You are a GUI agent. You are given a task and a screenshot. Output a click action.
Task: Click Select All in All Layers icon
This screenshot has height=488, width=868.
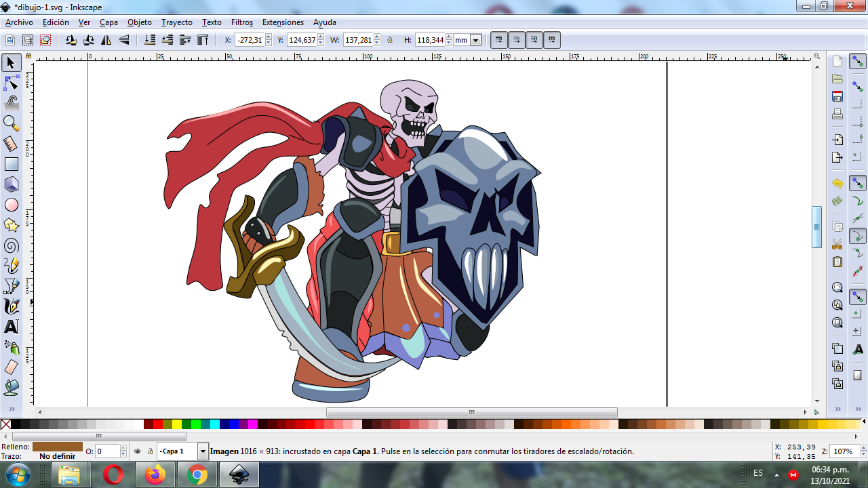tap(28, 40)
